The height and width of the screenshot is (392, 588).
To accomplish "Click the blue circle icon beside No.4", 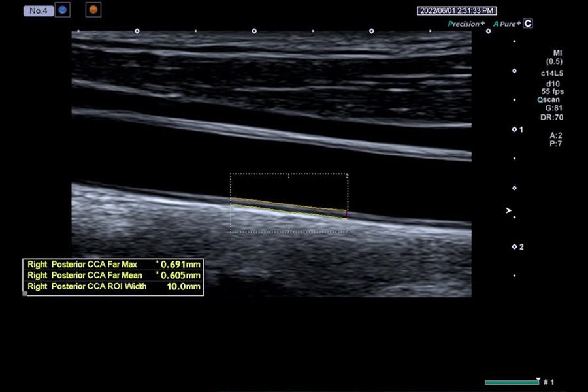I will point(63,10).
